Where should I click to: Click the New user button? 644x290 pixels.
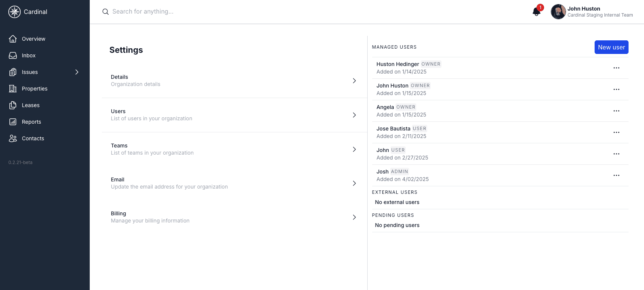coord(611,47)
